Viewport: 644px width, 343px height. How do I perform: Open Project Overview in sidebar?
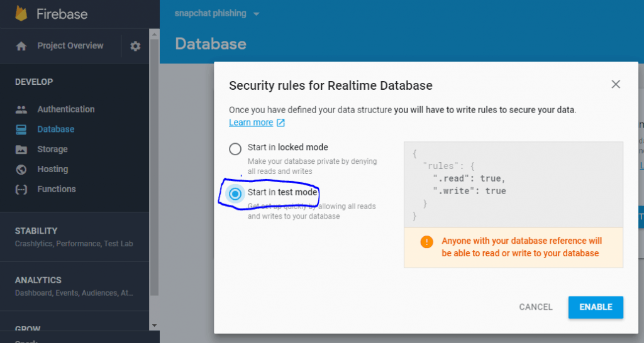tap(70, 45)
